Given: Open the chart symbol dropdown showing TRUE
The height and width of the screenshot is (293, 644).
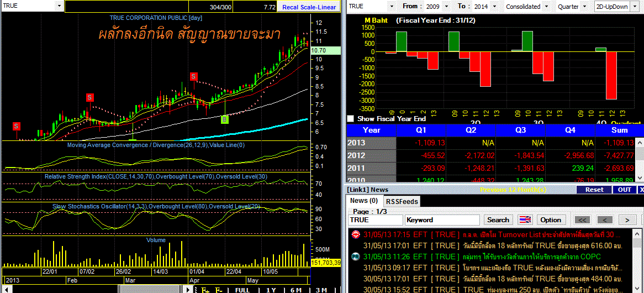Looking at the screenshot, I should [59, 6].
